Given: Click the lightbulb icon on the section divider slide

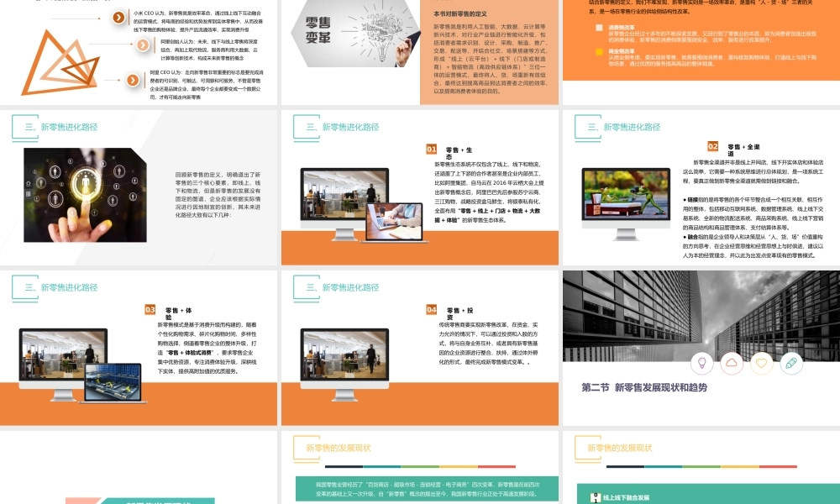Looking at the screenshot, I should [701, 363].
